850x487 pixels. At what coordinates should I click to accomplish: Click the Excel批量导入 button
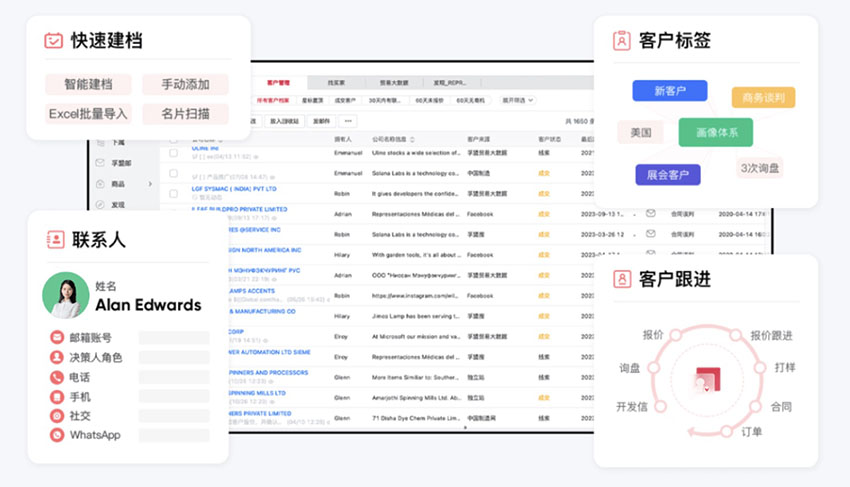88,114
